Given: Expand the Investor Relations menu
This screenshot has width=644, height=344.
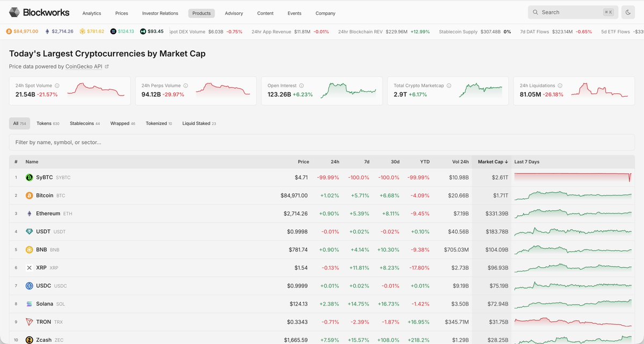Looking at the screenshot, I should pos(160,13).
